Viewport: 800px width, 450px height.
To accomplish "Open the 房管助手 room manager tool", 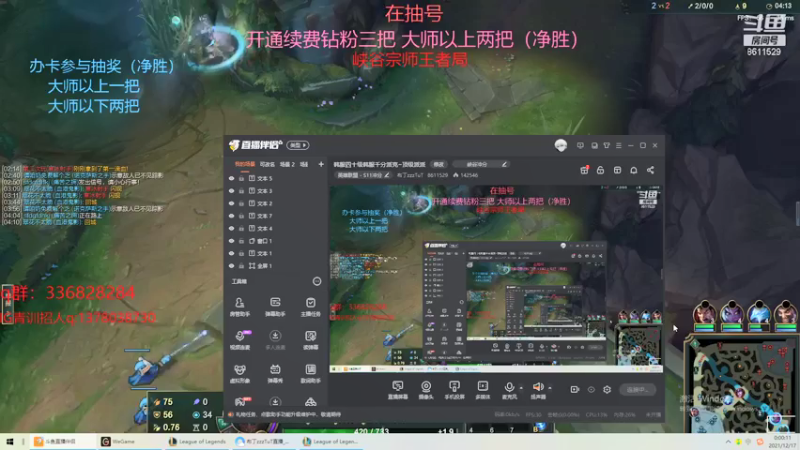I will (x=240, y=307).
